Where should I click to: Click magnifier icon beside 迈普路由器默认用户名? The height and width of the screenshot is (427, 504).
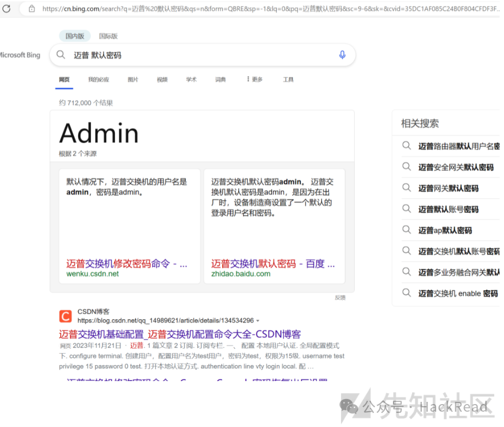pos(407,146)
